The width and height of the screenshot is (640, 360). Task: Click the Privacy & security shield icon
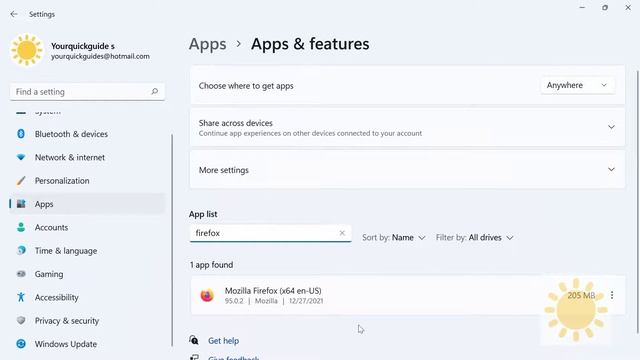21,320
